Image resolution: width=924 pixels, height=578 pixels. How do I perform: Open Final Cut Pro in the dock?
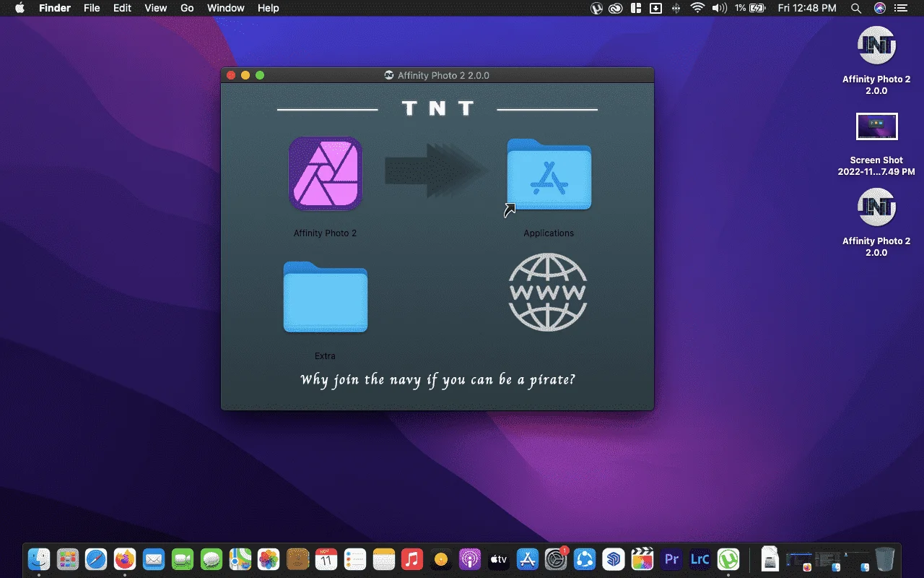(x=642, y=558)
